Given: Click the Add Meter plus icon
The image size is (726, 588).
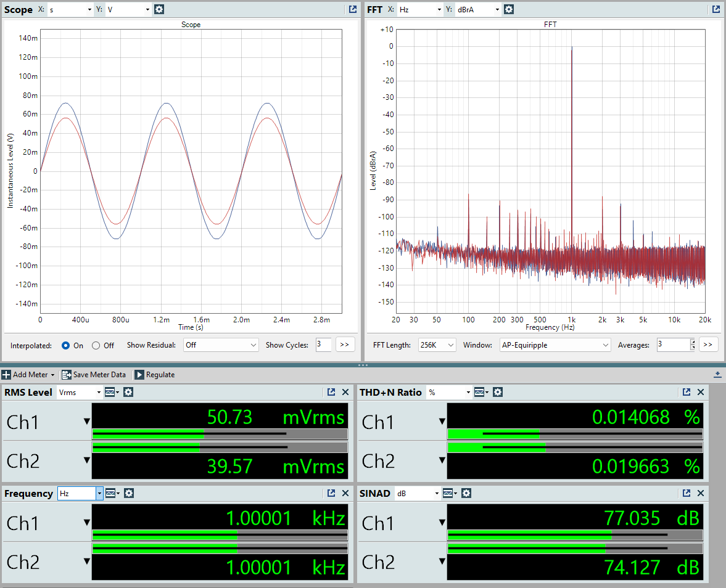Looking at the screenshot, I should point(7,375).
